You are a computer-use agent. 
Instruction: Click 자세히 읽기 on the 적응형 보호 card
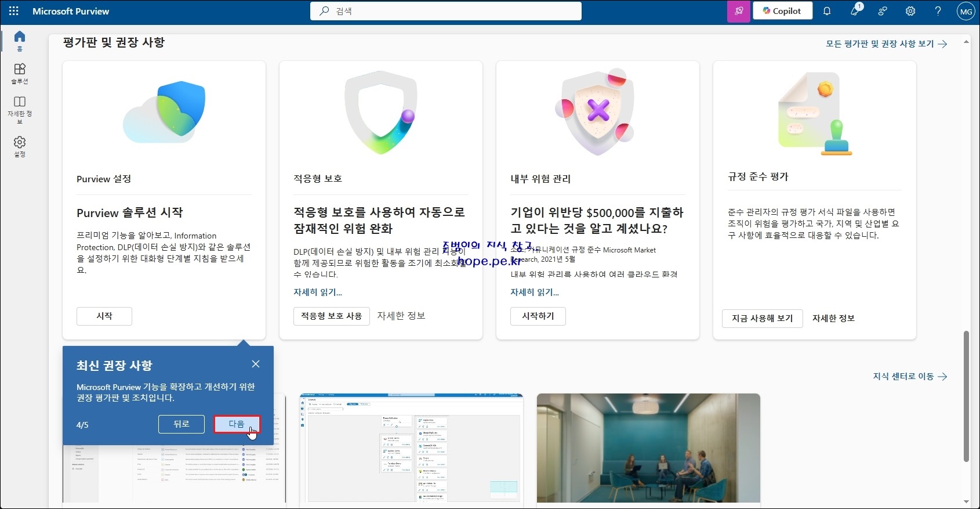(x=318, y=293)
